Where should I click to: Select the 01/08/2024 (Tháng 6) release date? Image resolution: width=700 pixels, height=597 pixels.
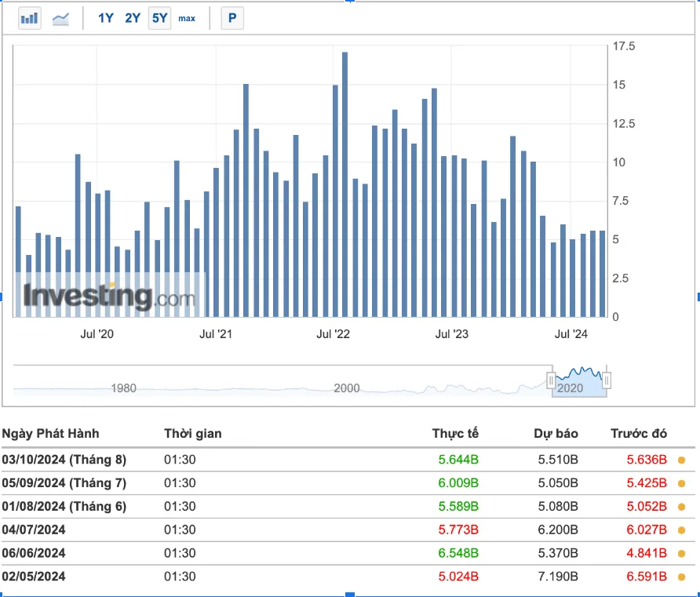pyautogui.click(x=64, y=507)
